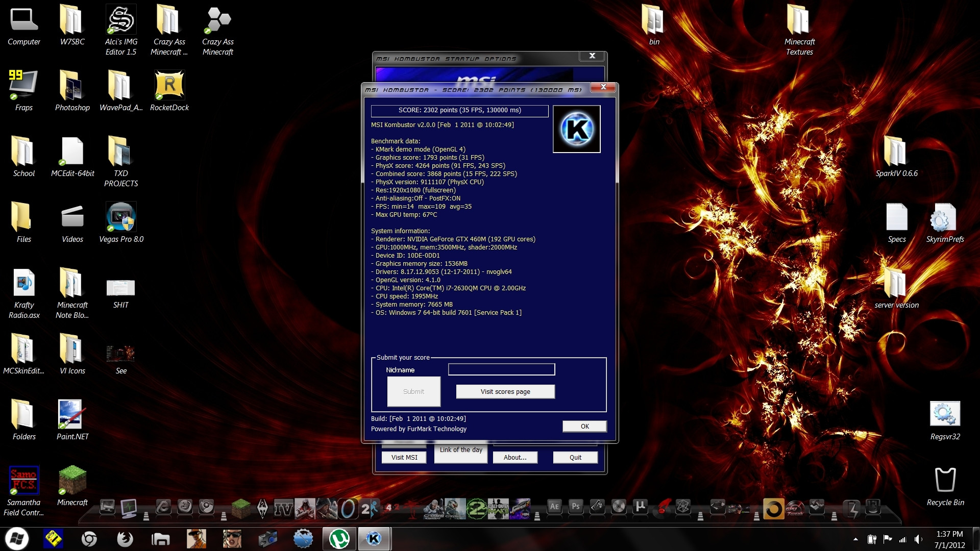
Task: Click Quit in the startup options window
Action: (575, 457)
